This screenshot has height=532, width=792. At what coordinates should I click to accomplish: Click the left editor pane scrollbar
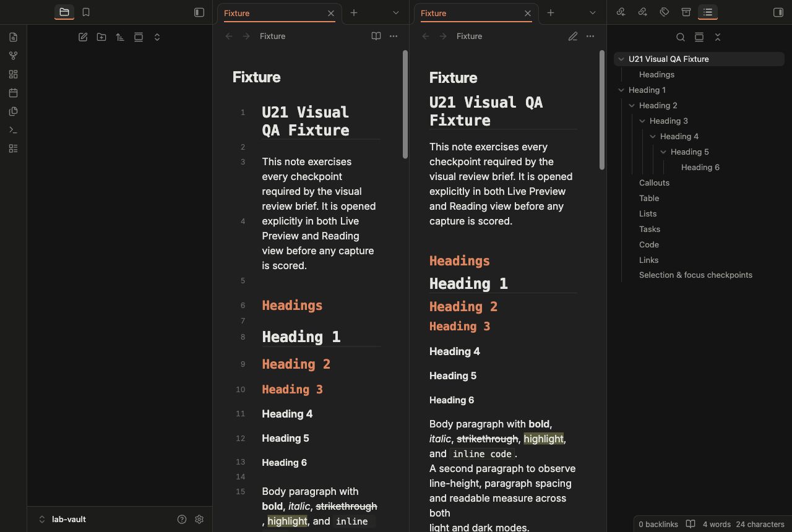pyautogui.click(x=405, y=104)
